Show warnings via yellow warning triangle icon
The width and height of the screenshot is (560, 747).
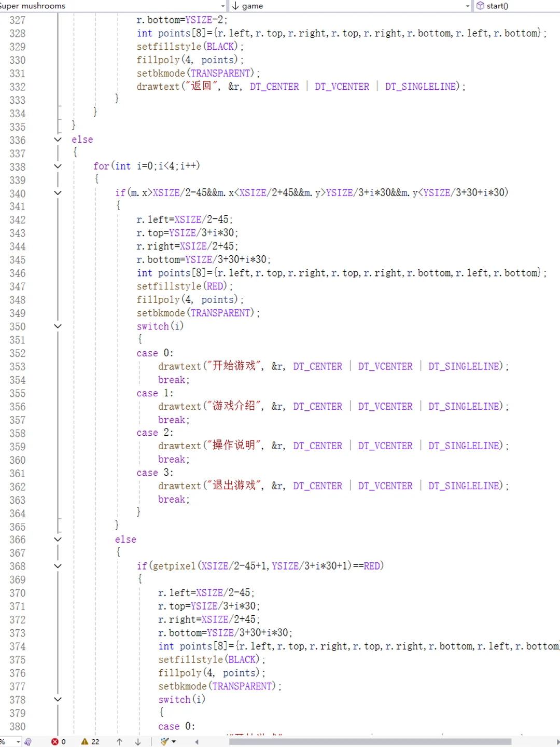click(x=85, y=742)
